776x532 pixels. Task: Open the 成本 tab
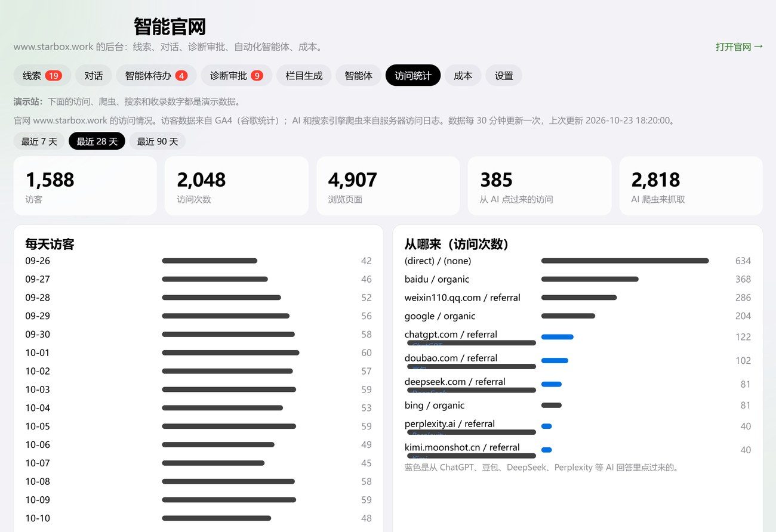pyautogui.click(x=463, y=76)
